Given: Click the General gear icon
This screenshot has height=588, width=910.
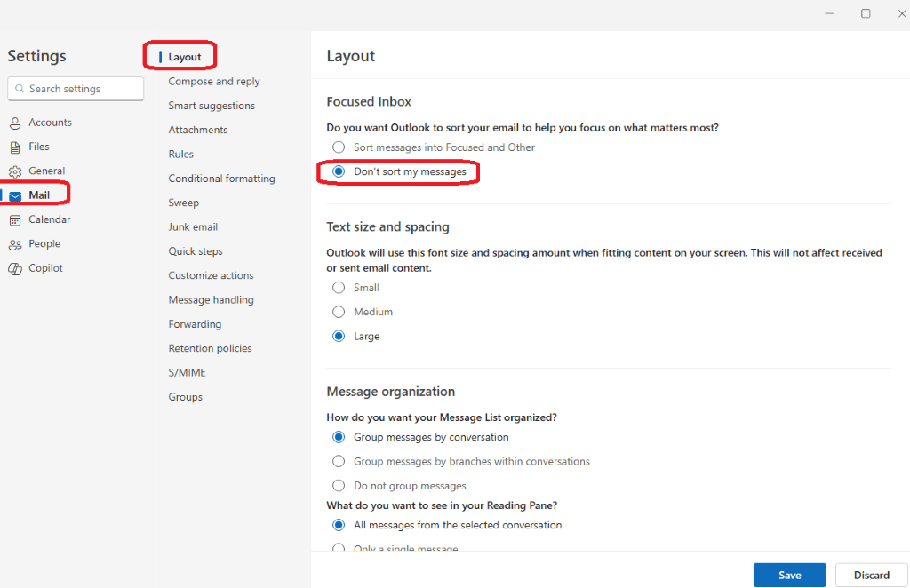Looking at the screenshot, I should [x=15, y=171].
